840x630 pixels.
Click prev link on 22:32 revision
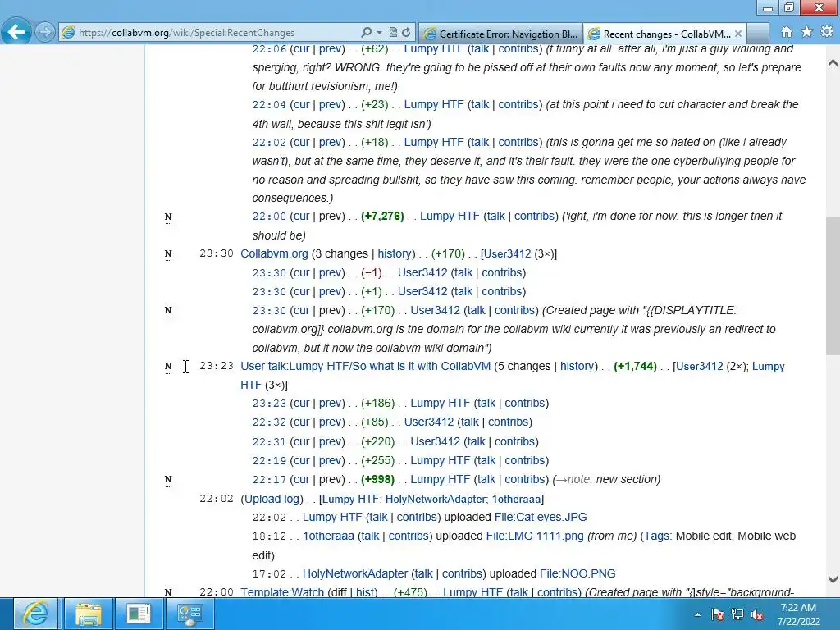pyautogui.click(x=331, y=422)
